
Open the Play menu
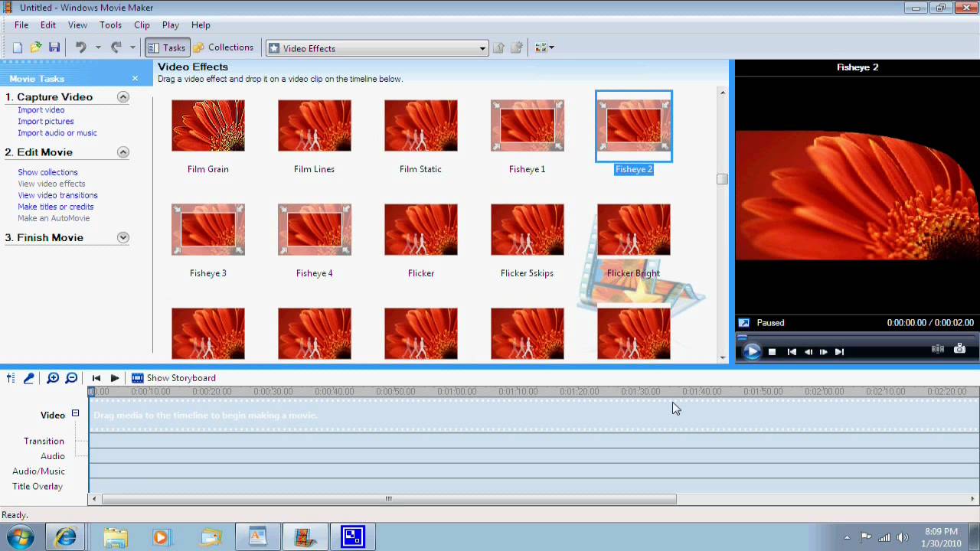(x=171, y=24)
